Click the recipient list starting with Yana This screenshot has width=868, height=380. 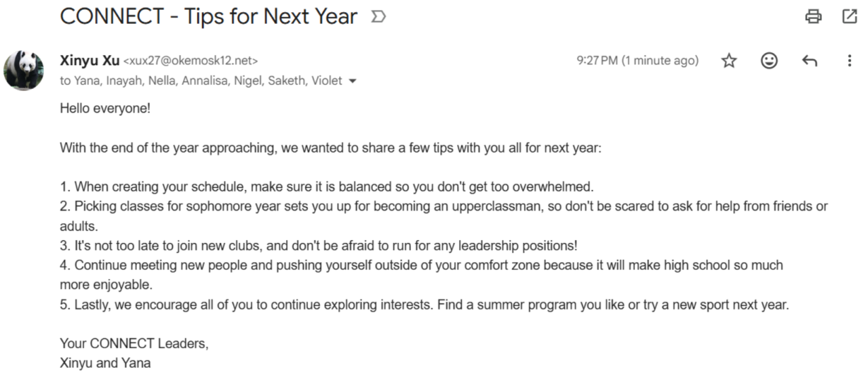click(201, 81)
